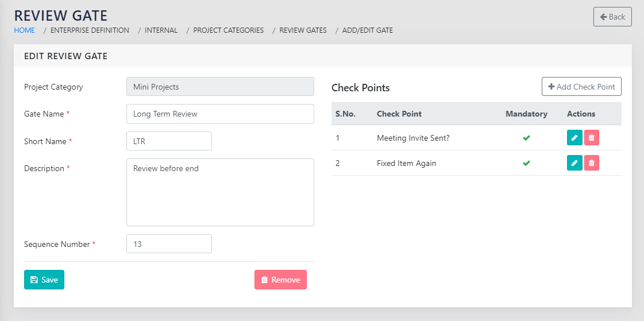Click inside the Description text area
Image resolution: width=644 pixels, height=321 pixels.
tap(220, 192)
